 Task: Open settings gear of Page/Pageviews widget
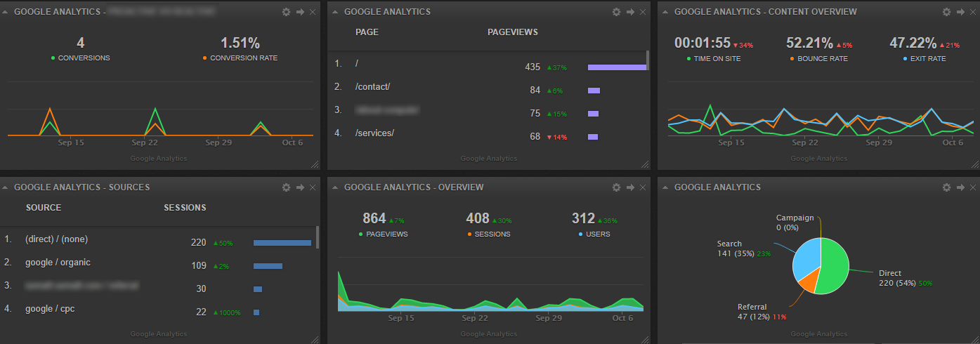[x=616, y=12]
